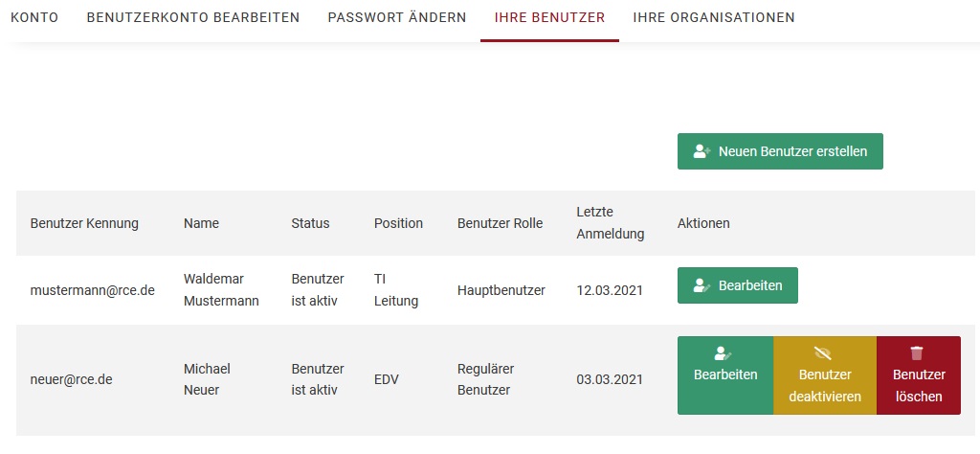Select the mustermann@rce.de user ID cell
This screenshot has width=980, height=454.
93,290
